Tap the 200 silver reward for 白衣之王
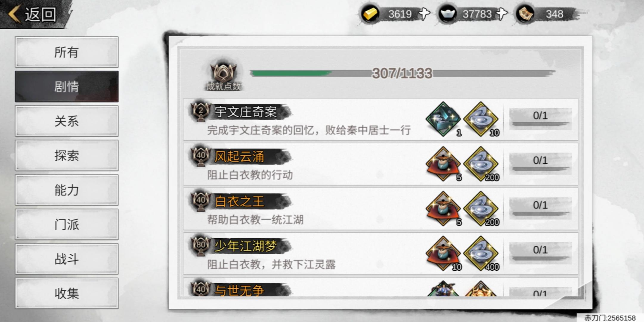Image resolution: width=644 pixels, height=322 pixels. click(481, 209)
